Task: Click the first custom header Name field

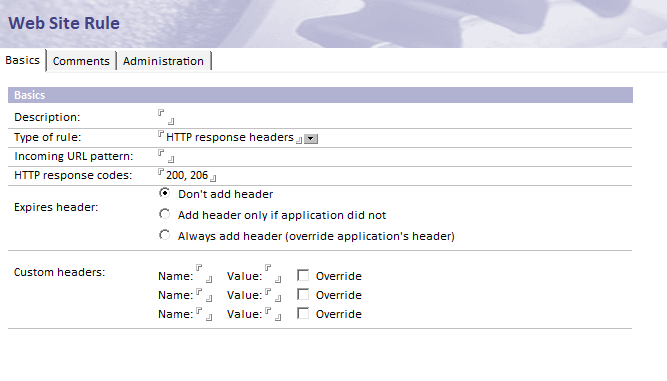Action: (204, 273)
